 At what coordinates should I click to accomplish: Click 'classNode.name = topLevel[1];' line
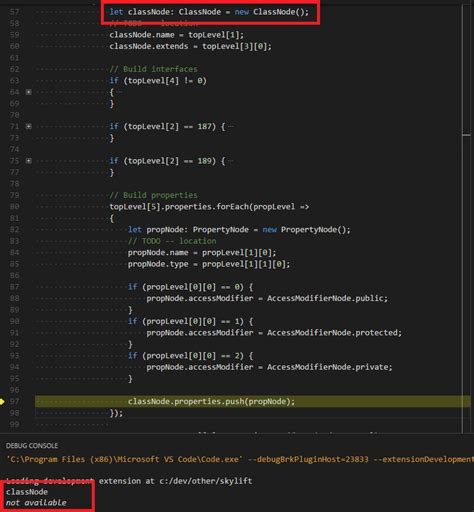[177, 35]
